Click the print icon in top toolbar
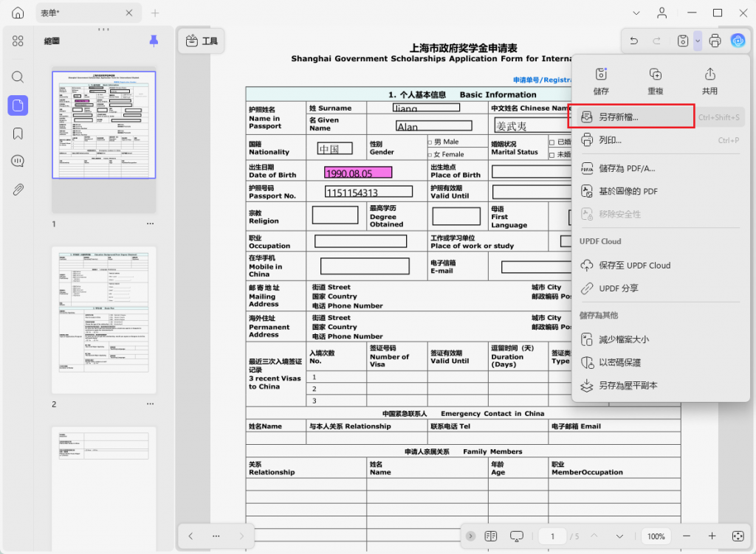Image resolution: width=756 pixels, height=554 pixels. click(715, 41)
